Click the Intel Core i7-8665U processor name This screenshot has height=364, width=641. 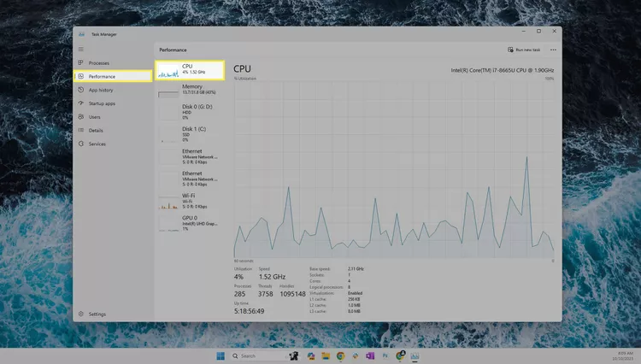pyautogui.click(x=503, y=70)
